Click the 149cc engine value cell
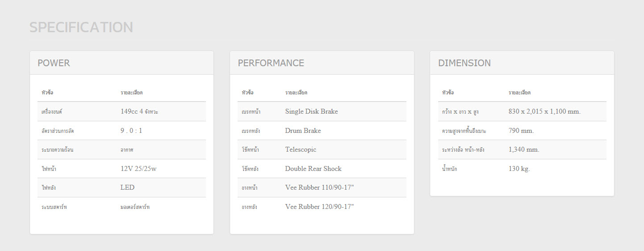Image resolution: width=644 pixels, height=251 pixels. tap(139, 111)
